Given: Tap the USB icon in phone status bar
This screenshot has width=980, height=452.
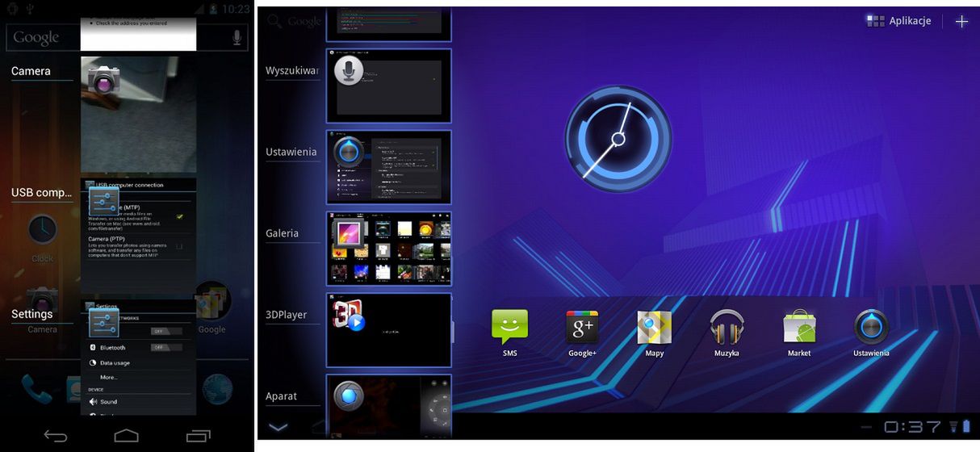Looking at the screenshot, I should coord(31,9).
